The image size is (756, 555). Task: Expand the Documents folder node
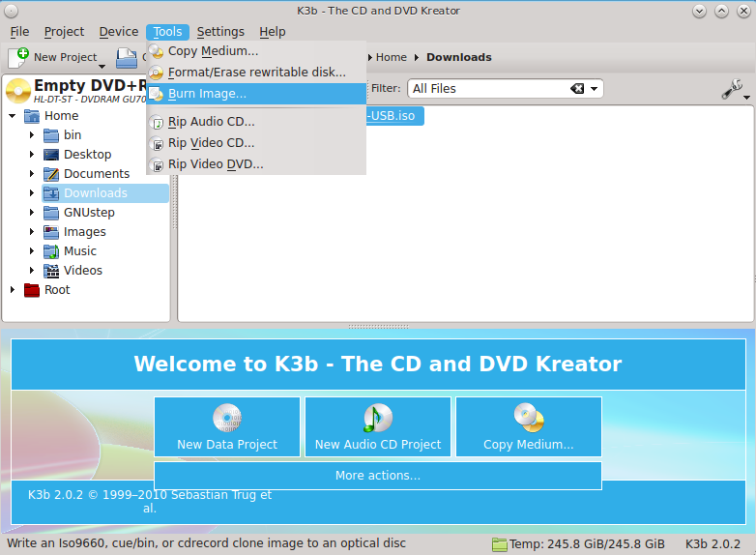pos(32,174)
